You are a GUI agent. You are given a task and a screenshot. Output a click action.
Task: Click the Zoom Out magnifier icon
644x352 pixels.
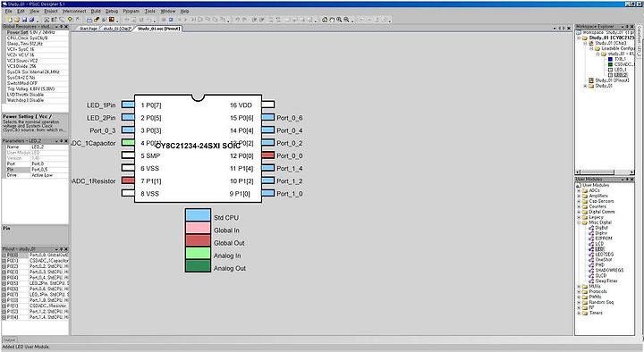tap(347, 20)
